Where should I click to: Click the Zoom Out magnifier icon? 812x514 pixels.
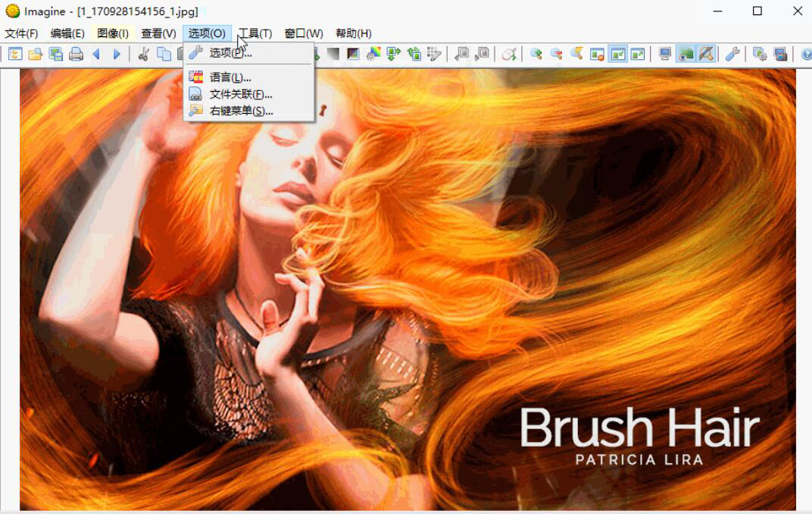click(556, 54)
